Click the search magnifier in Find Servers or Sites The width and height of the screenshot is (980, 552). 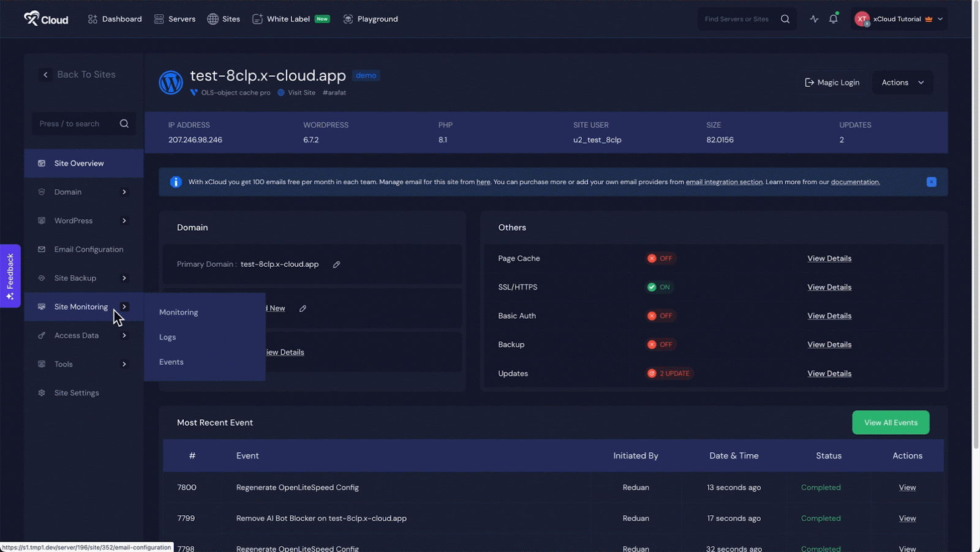point(785,19)
